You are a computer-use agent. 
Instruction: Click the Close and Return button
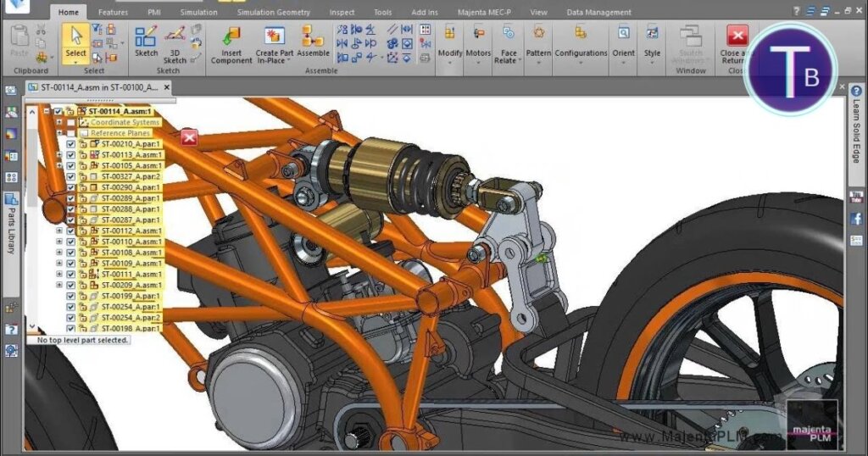tap(736, 44)
